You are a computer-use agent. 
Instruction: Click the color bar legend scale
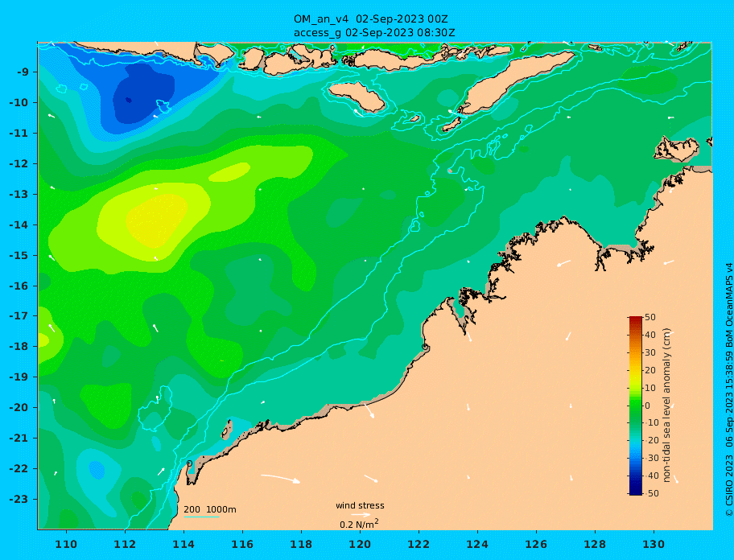635,406
